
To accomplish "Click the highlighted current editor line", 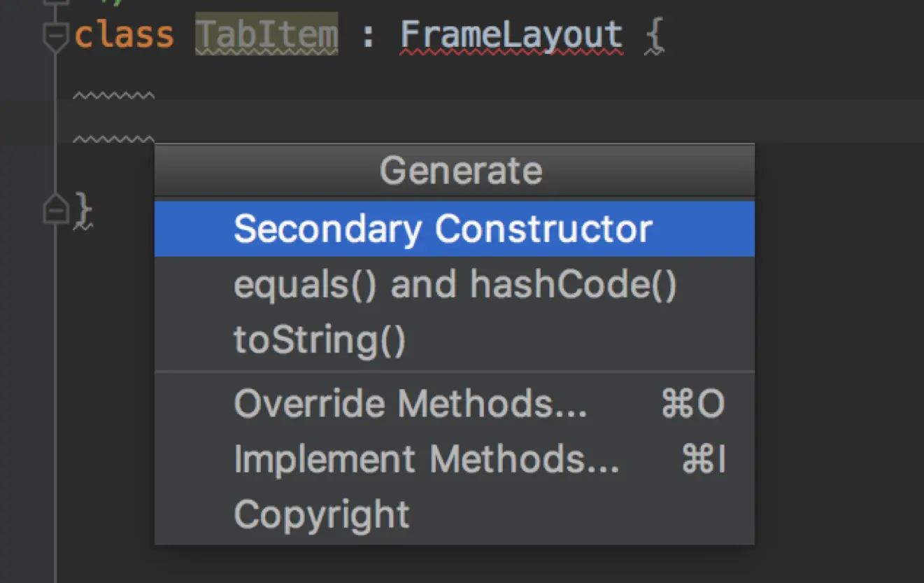I will (490, 120).
